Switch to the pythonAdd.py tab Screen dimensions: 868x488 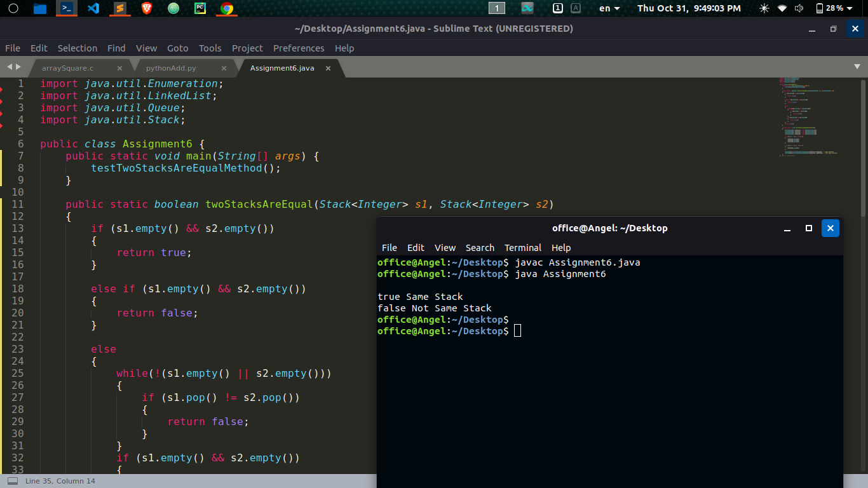point(171,68)
